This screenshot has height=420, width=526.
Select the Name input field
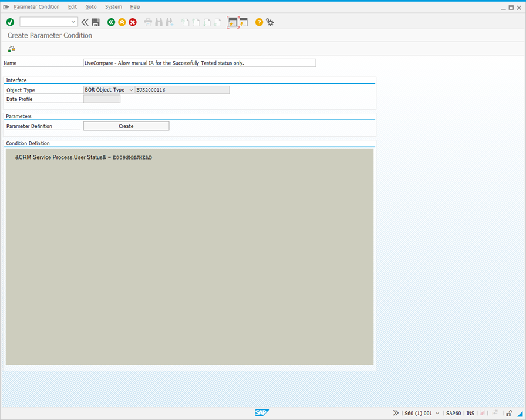(200, 63)
